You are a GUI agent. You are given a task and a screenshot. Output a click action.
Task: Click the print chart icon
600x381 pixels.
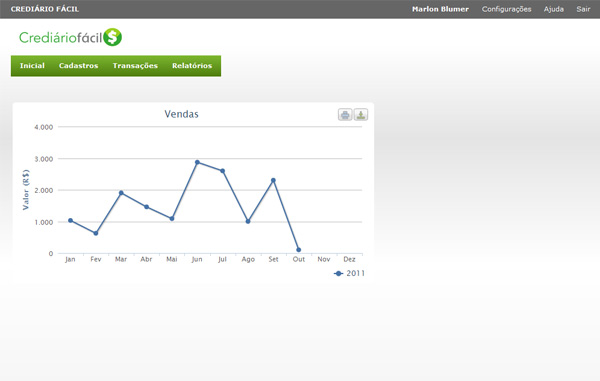coord(345,114)
